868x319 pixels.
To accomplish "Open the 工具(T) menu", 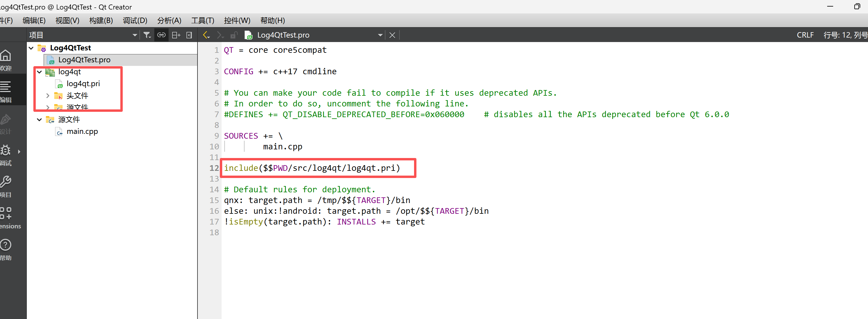I will coord(203,21).
